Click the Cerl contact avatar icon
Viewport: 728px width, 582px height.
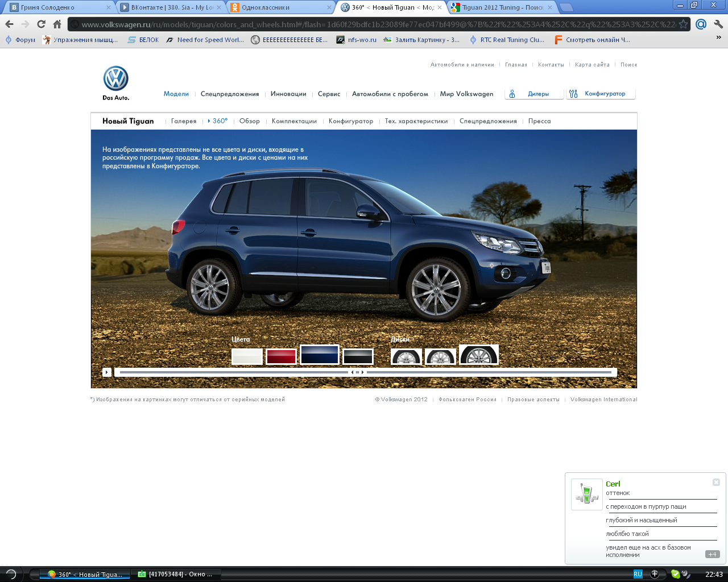(x=586, y=494)
